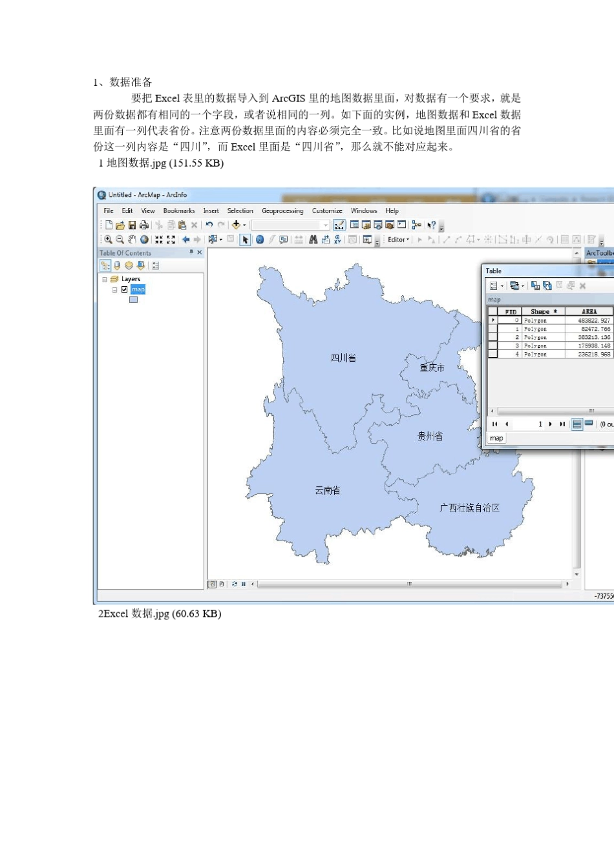The width and height of the screenshot is (614, 868).
Task: Open the Python window icon
Action: click(x=402, y=225)
